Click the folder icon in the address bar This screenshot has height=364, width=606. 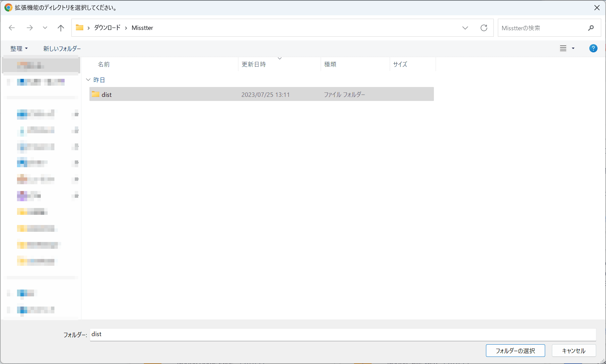point(79,28)
